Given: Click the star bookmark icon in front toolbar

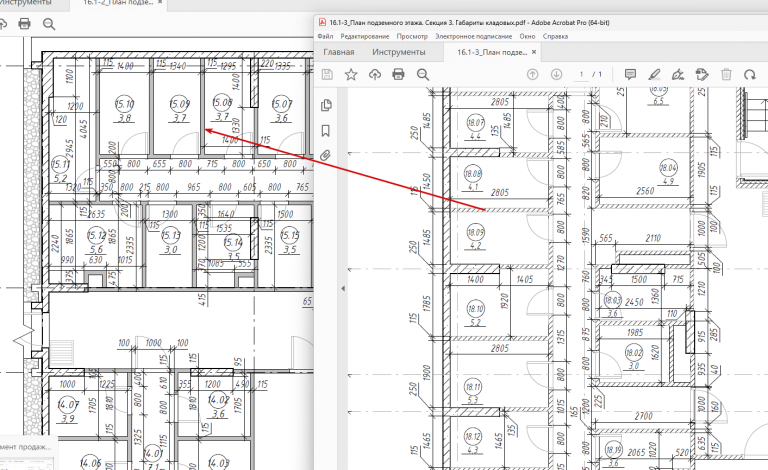Looking at the screenshot, I should point(351,74).
